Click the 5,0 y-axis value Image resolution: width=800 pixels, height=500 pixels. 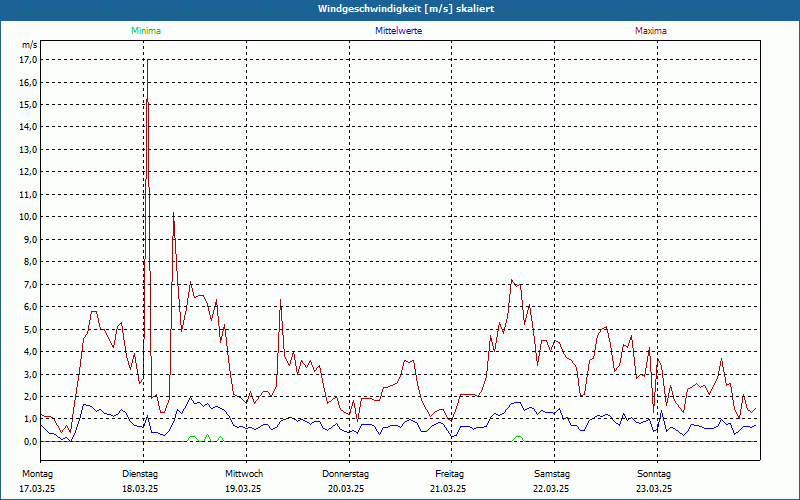click(x=31, y=329)
